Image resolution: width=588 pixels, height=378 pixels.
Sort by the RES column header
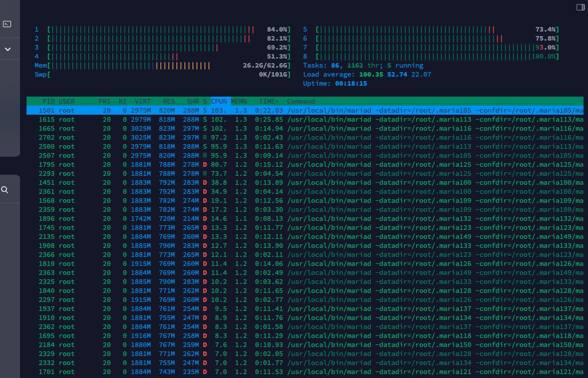pos(169,101)
